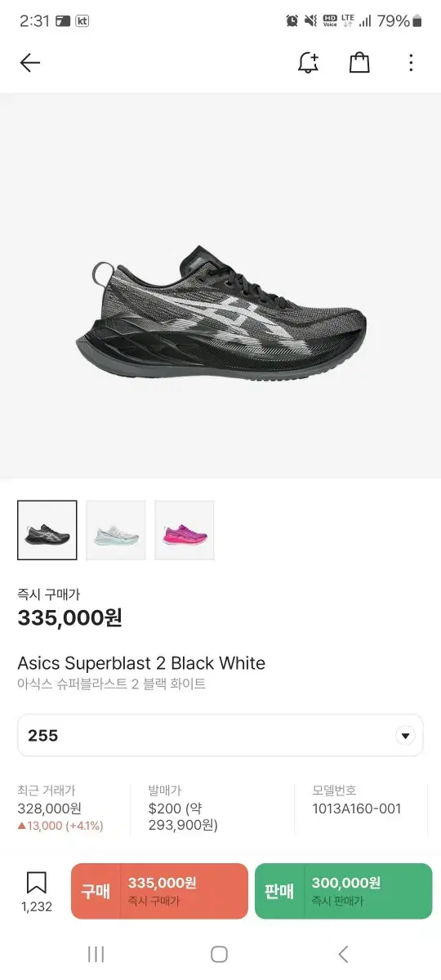This screenshot has height=980, width=441.
Task: Expand the size 255 dropdown arrow
Action: 405,736
